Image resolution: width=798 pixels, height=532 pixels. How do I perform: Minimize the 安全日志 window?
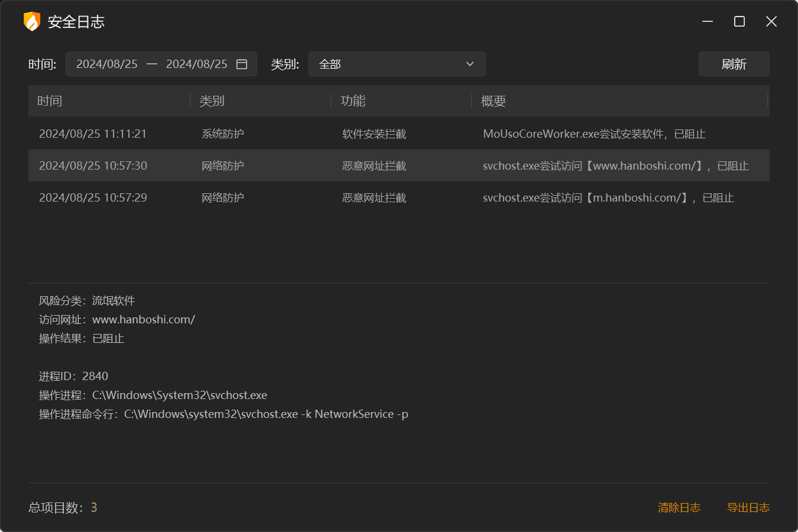tap(708, 21)
